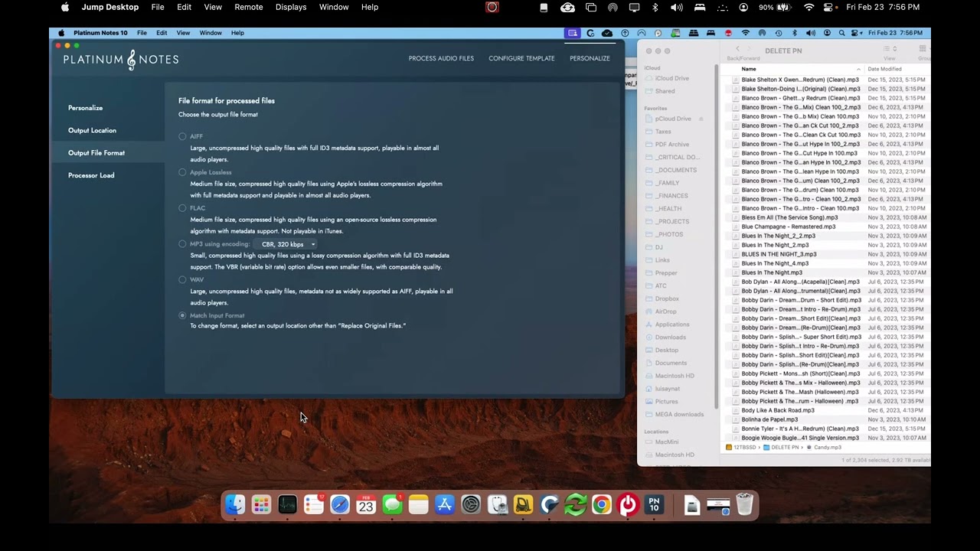Open Personalize section in sidebar
Screen dimensions: 980x551
[x=85, y=108]
